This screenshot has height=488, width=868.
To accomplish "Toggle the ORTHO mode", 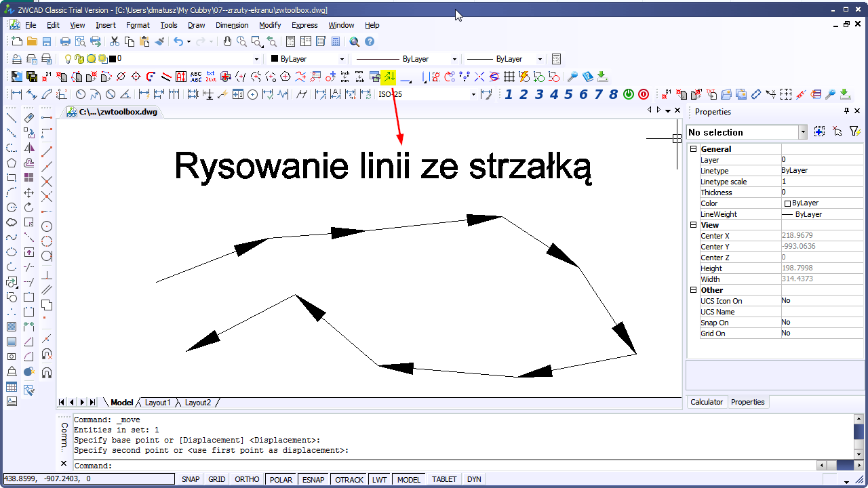I will tap(247, 479).
